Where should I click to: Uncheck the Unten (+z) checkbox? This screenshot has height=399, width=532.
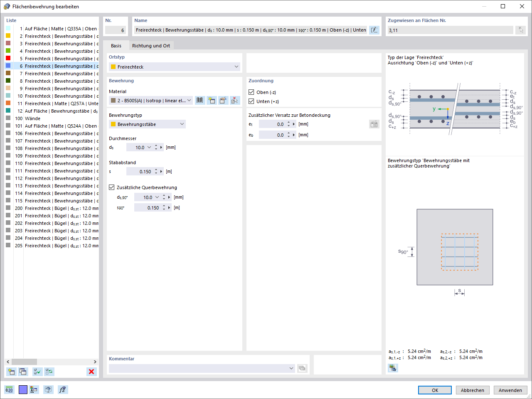(251, 101)
